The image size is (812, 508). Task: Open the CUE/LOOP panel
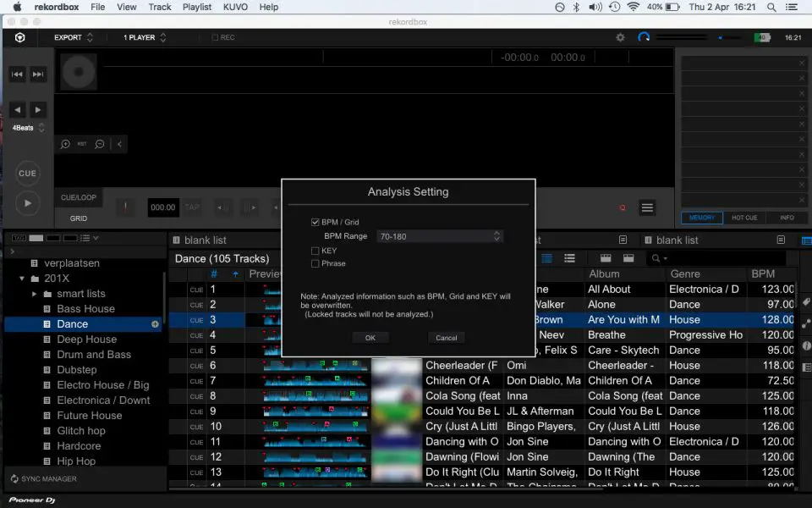tap(78, 197)
